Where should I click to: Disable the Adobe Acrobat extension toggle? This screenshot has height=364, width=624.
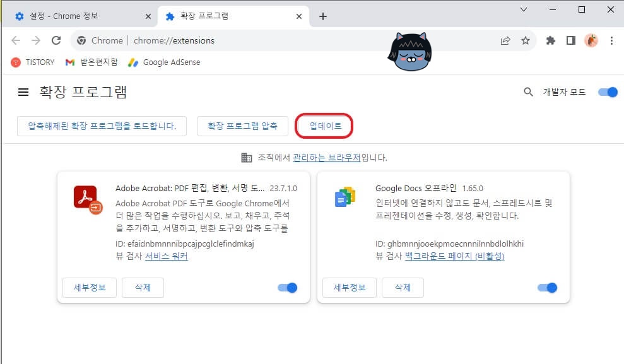tap(288, 287)
